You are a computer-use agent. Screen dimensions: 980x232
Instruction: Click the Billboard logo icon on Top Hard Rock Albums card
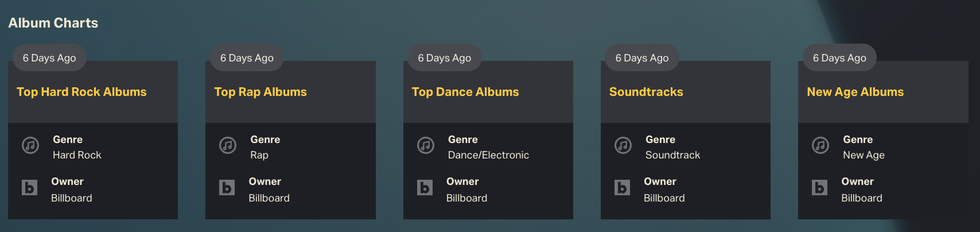(29, 188)
